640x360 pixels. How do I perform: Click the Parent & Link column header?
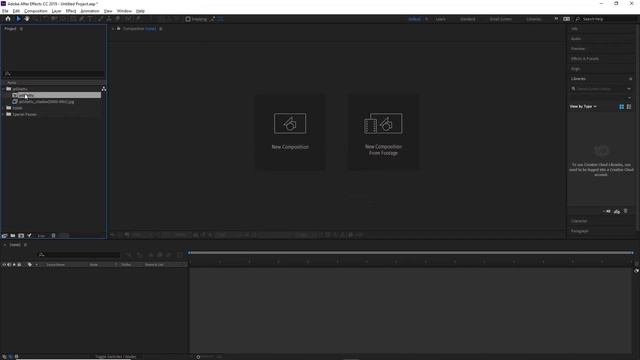click(154, 265)
